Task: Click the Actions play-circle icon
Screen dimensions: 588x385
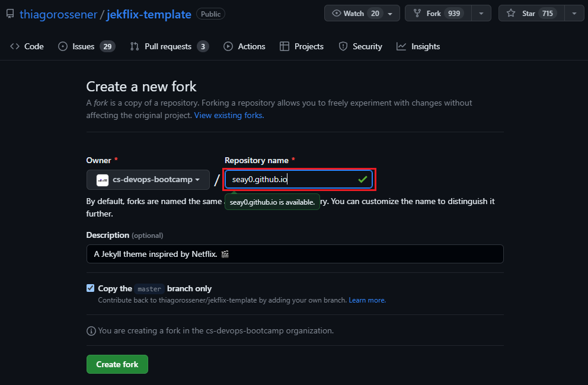Action: (228, 46)
